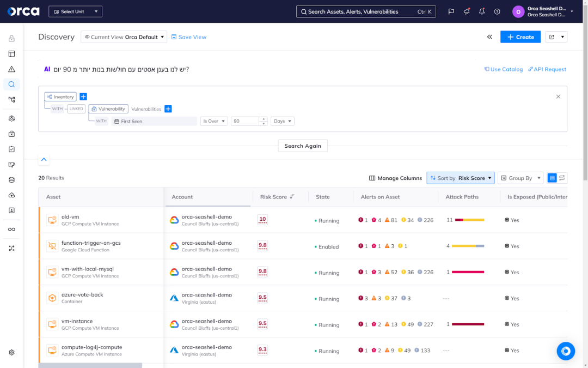The height and width of the screenshot is (368, 588).
Task: Click the State column header
Action: point(322,197)
